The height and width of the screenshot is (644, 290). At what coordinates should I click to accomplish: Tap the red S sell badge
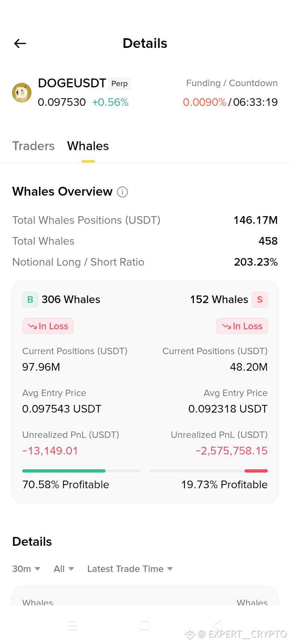(x=260, y=299)
